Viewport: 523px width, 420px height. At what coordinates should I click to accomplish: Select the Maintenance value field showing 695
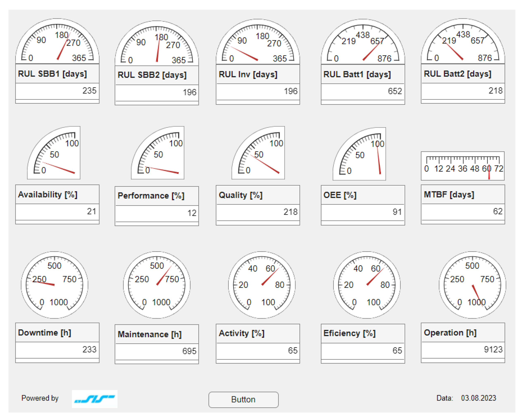coord(157,351)
